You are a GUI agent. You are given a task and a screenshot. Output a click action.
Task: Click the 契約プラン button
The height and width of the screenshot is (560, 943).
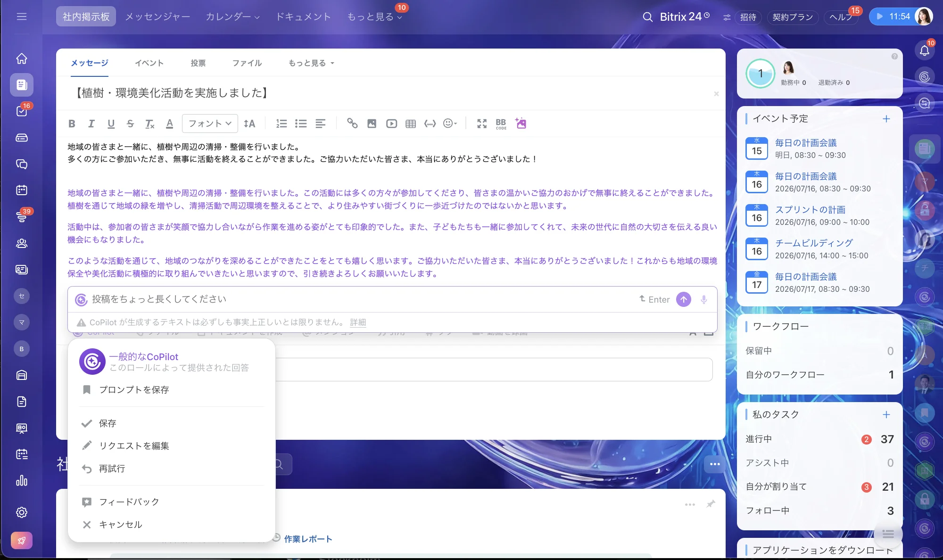pos(793,17)
